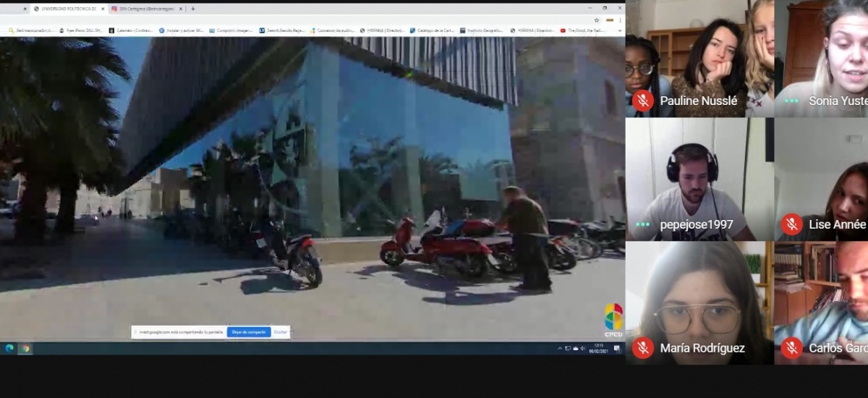Open the Search Results Page bookmark
Viewport: 868px width, 398px height.
[x=281, y=30]
